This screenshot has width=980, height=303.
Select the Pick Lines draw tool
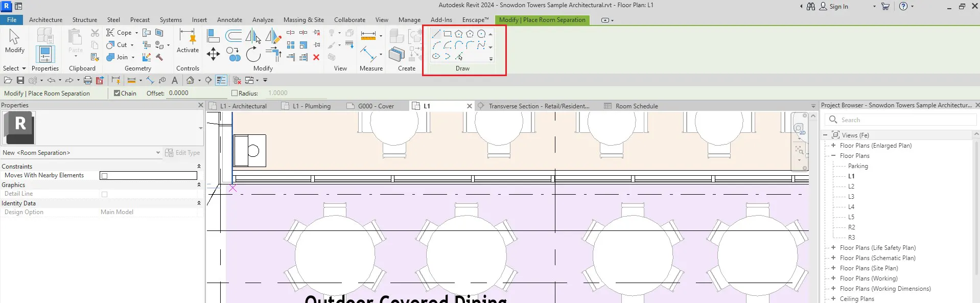(x=459, y=57)
